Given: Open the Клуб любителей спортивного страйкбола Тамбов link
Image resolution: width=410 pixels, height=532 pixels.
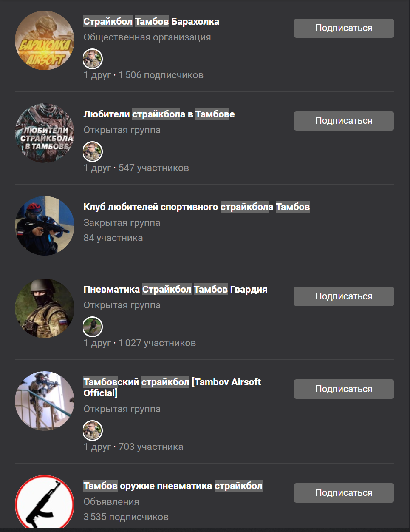Looking at the screenshot, I should click(196, 207).
